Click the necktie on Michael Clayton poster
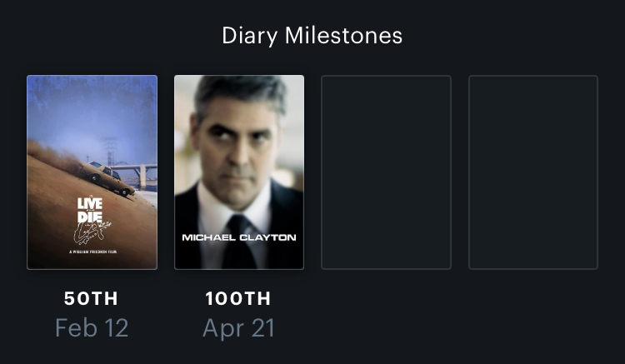625x364 pixels. click(x=238, y=242)
